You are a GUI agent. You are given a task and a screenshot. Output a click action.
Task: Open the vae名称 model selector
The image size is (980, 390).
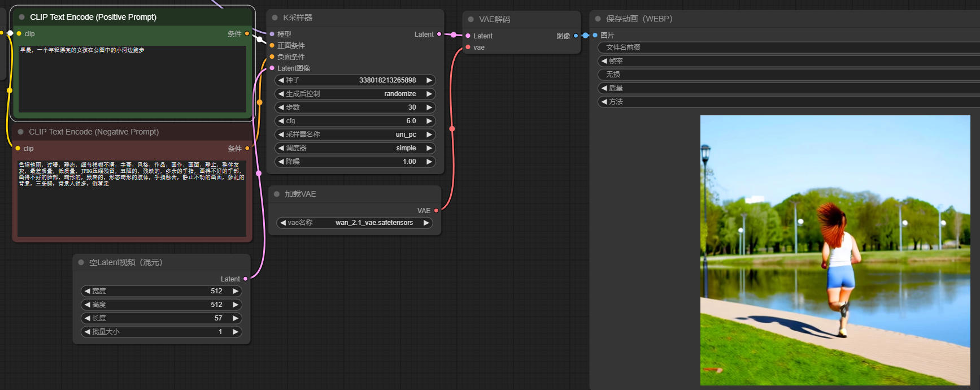pyautogui.click(x=355, y=223)
